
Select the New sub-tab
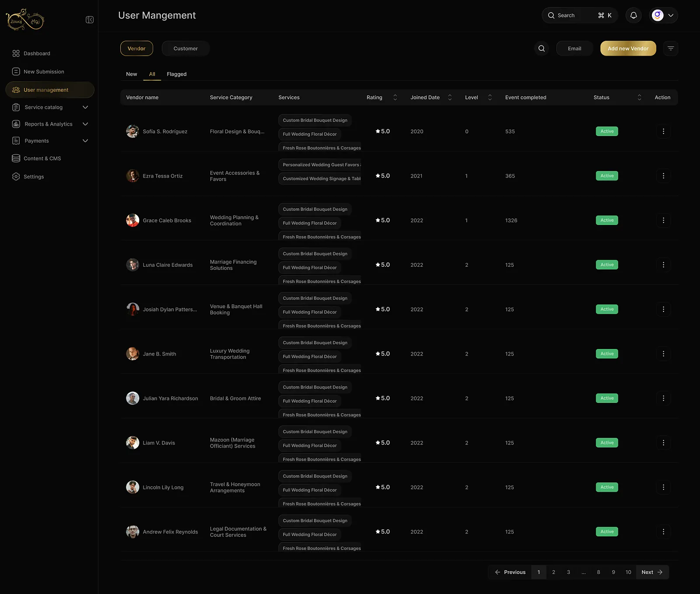(x=132, y=74)
